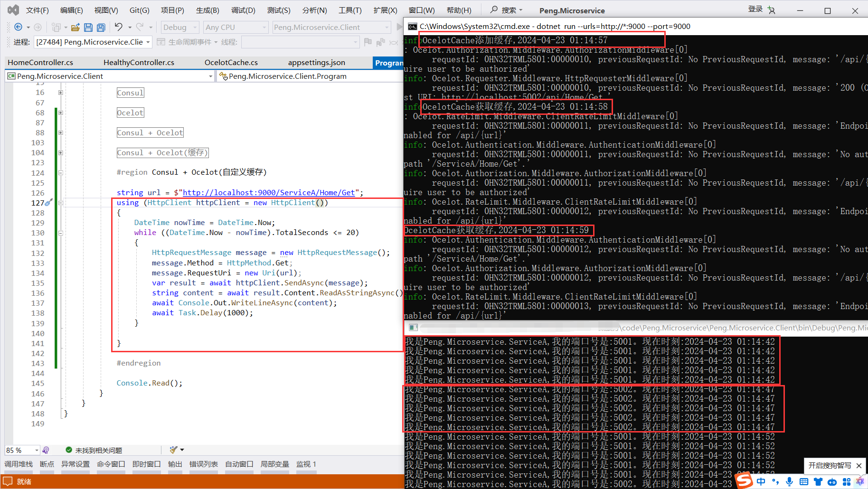Save the current file with the single-disk icon

tap(88, 28)
